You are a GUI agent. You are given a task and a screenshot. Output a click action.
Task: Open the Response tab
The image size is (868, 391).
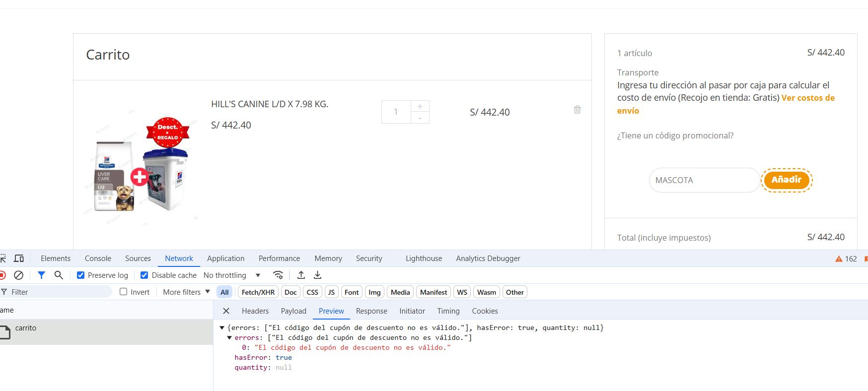tap(371, 311)
